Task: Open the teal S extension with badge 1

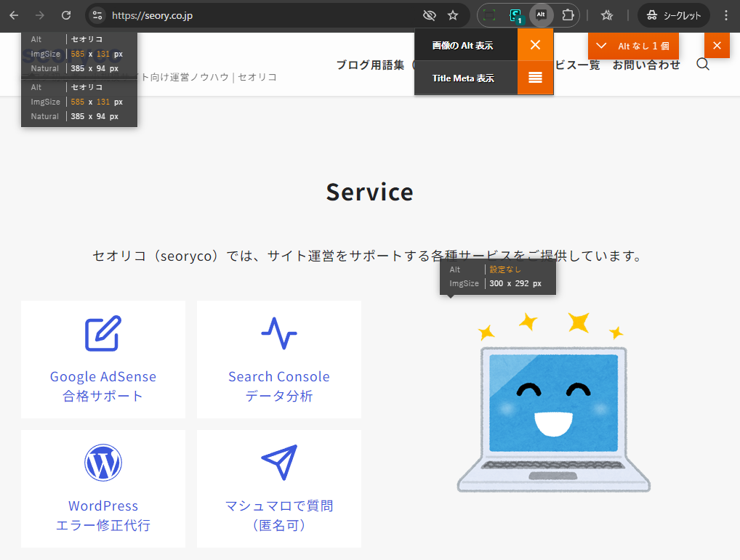Action: point(516,15)
